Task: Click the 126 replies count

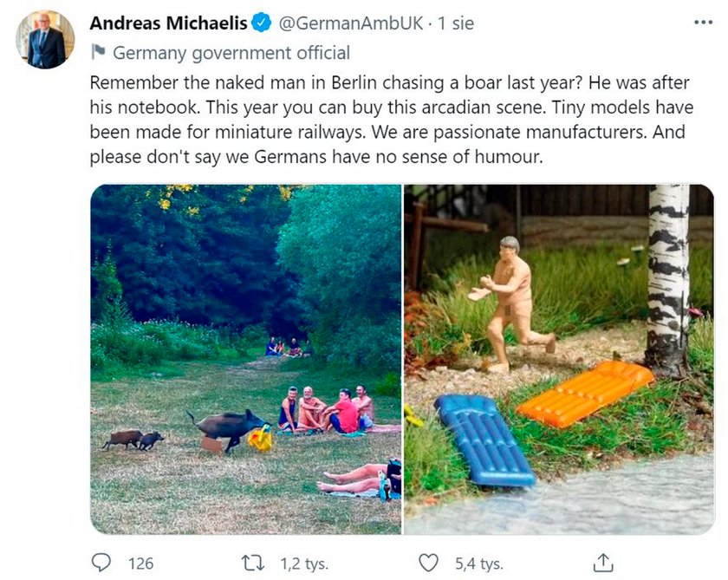Action: tap(140, 564)
